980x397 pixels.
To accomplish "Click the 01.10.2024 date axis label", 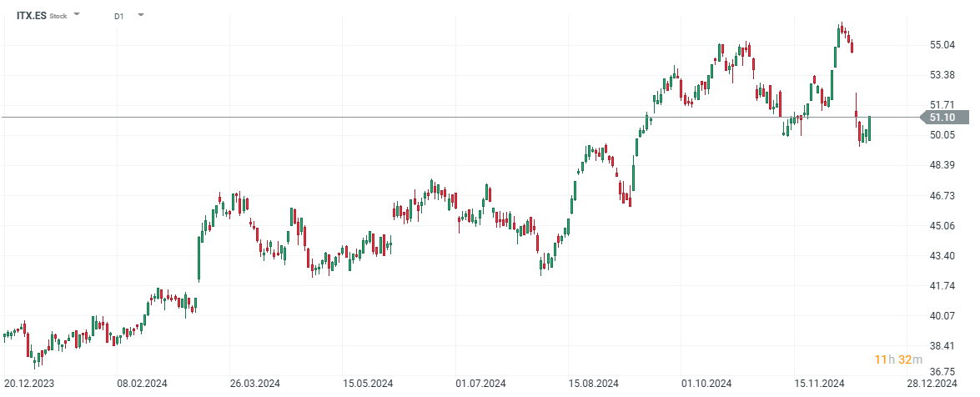I will pyautogui.click(x=706, y=384).
